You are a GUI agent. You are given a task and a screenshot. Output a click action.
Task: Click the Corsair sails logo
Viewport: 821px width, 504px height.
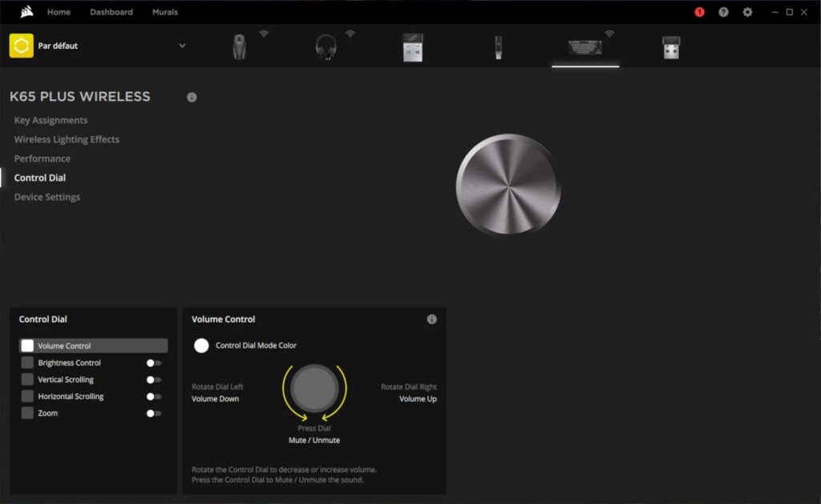tap(26, 12)
